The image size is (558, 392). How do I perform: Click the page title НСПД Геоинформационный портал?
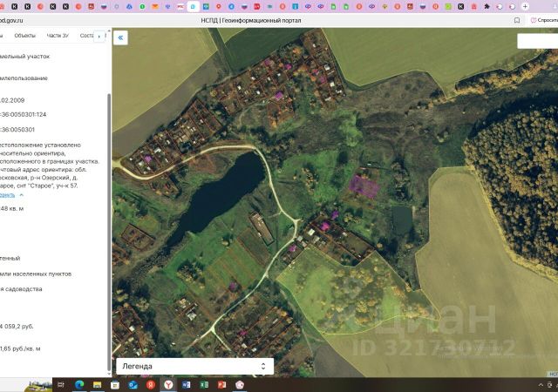point(251,20)
